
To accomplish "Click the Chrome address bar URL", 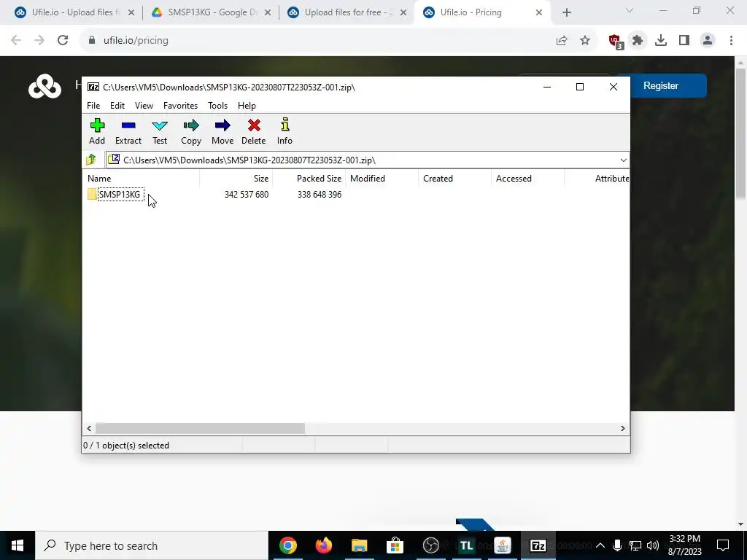I will 136,41.
